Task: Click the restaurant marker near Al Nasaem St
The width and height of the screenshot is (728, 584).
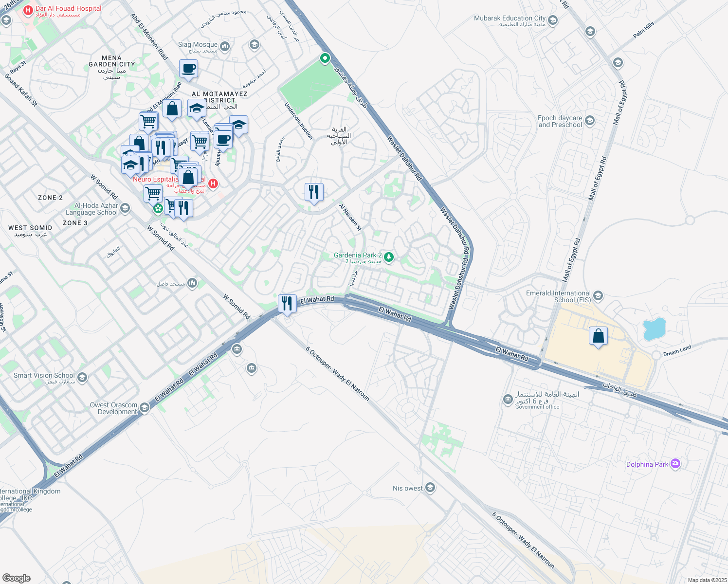Action: pos(314,193)
